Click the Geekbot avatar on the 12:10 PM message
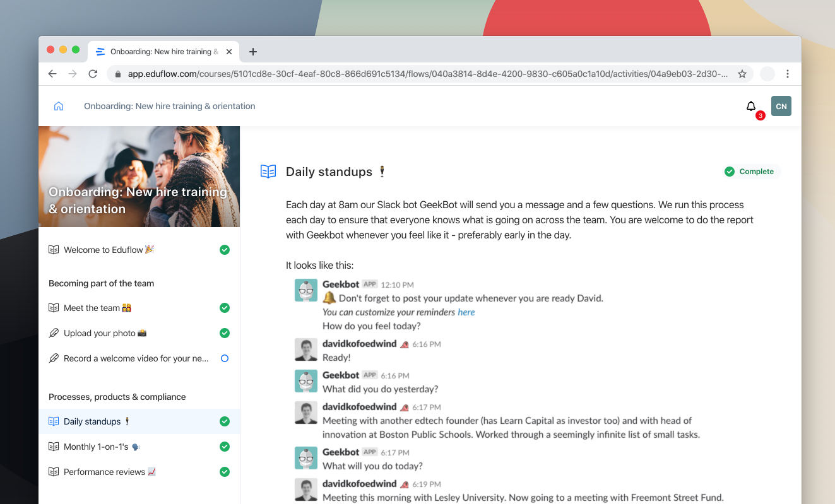The image size is (835, 504). (306, 290)
